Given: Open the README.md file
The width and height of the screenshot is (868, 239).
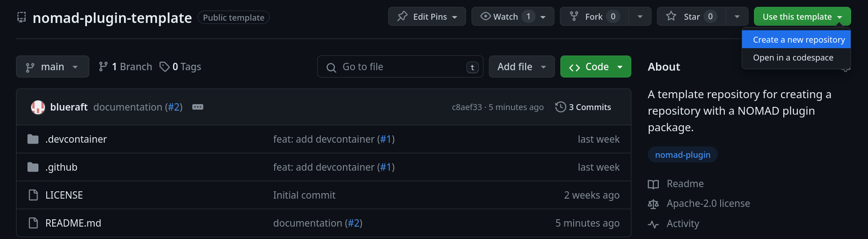Looking at the screenshot, I should (x=73, y=223).
